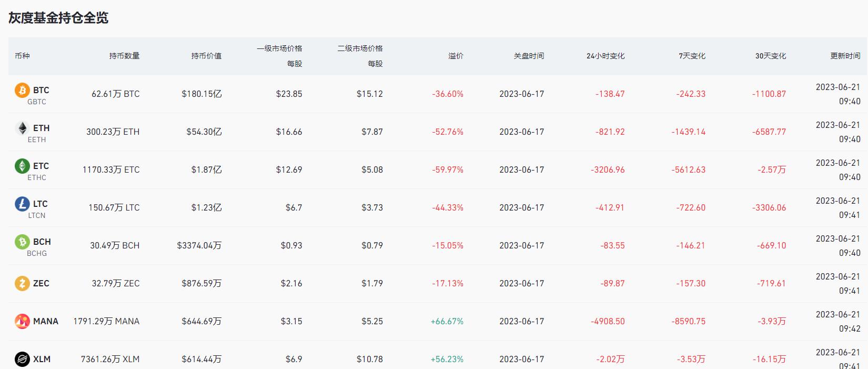Click the 30.49万 BCH holdings cell
The image size is (868, 369).
coord(115,245)
